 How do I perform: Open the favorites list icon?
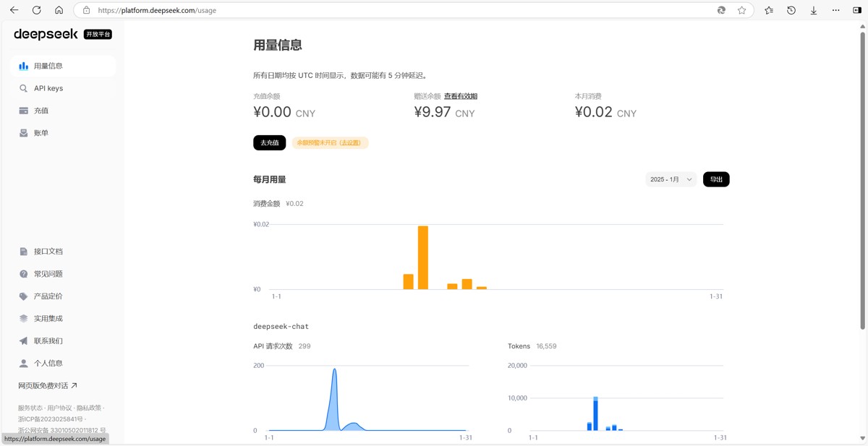[769, 10]
